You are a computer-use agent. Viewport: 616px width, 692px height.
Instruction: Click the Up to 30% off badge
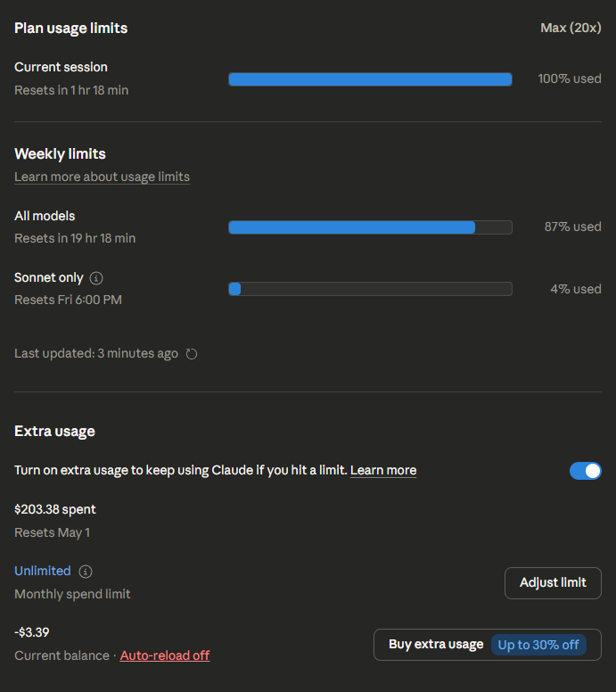tap(538, 645)
